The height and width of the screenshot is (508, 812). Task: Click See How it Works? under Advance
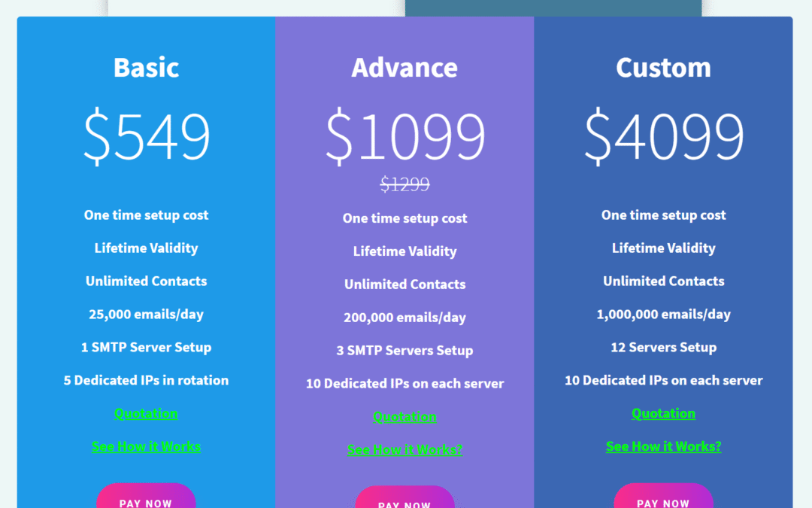coord(404,449)
